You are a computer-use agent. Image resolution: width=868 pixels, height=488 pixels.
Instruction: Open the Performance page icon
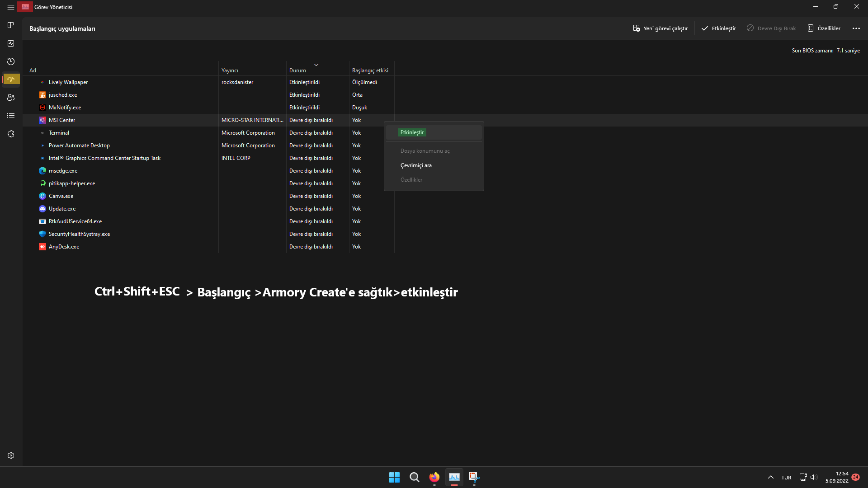pos(11,43)
